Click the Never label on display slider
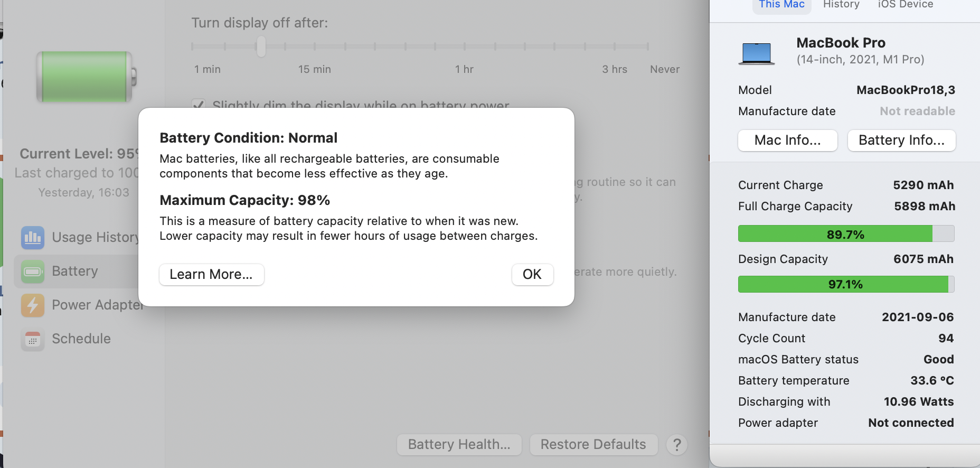This screenshot has height=468, width=980. [x=665, y=69]
